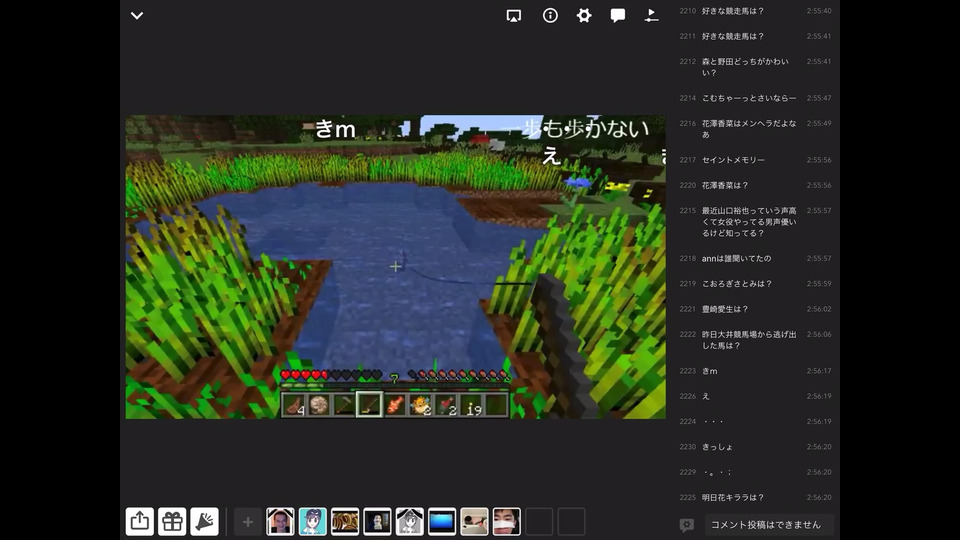Select the comment numbered 2229
The height and width of the screenshot is (540, 960).
click(756, 472)
